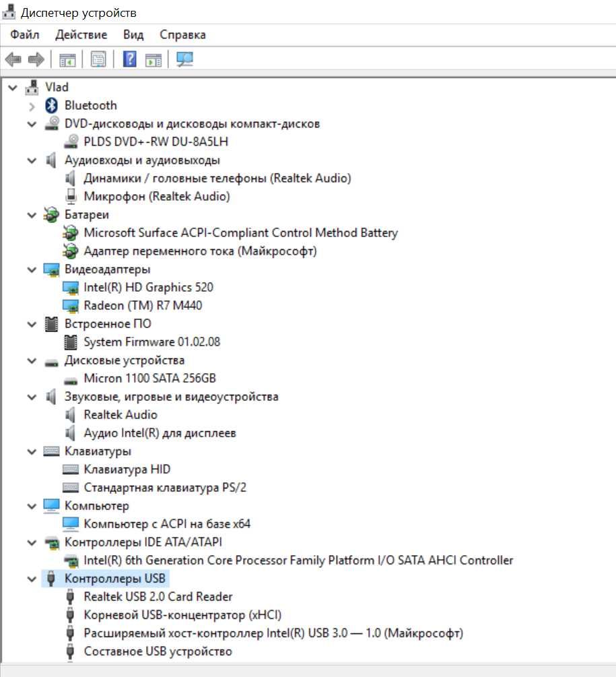Select Корневой USB-концентратор (xHCI)

[182, 615]
